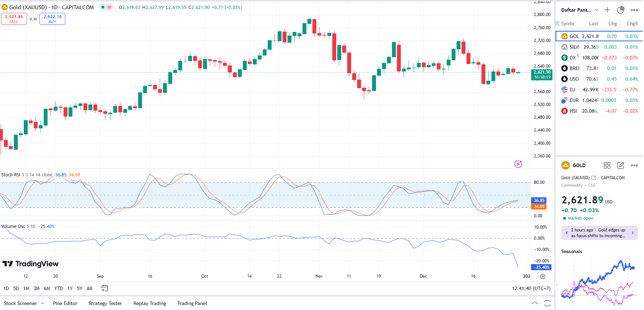Viewport: 644px width, 310px height.
Task: Open the calendar go-to-date icon
Action: (104, 288)
